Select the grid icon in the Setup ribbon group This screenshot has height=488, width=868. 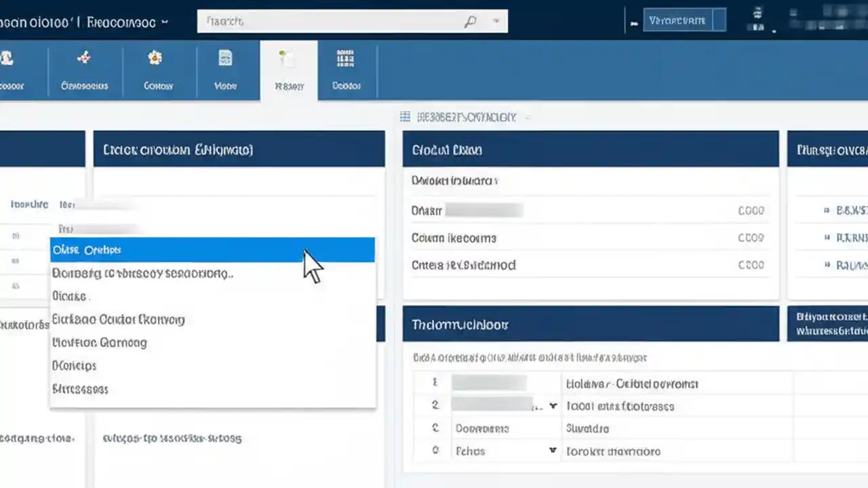pyautogui.click(x=346, y=58)
